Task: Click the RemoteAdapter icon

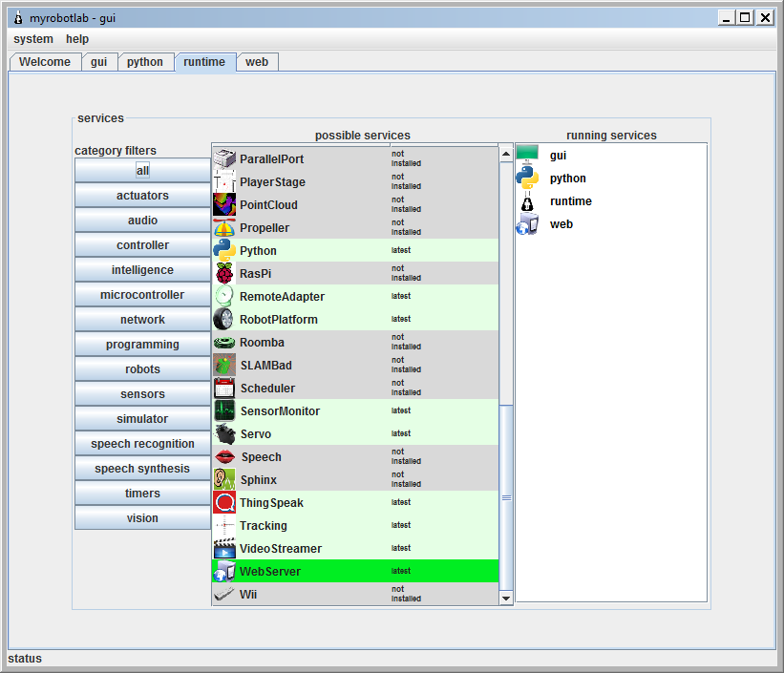Action: (224, 297)
